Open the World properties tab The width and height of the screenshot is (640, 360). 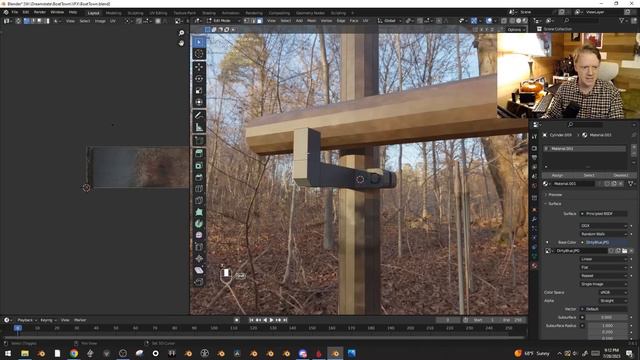pyautogui.click(x=534, y=186)
